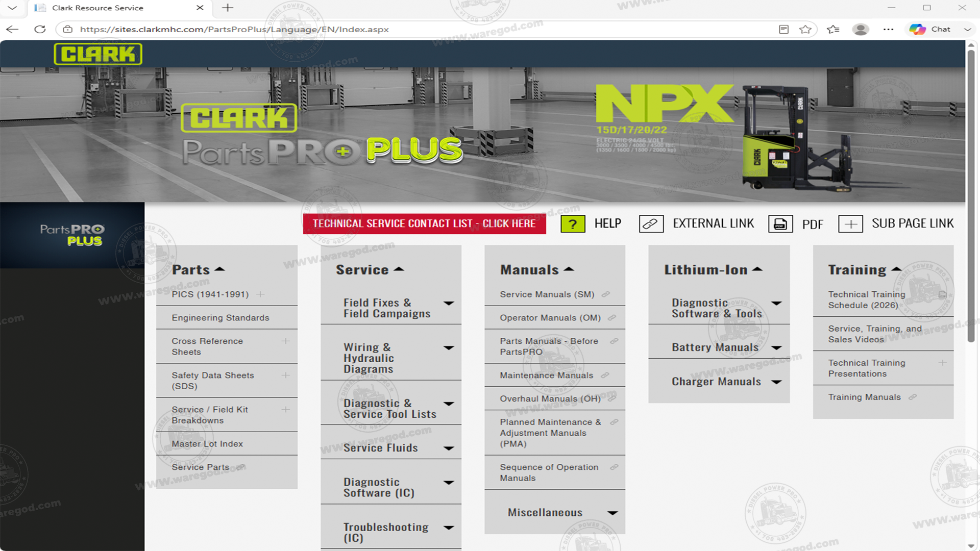This screenshot has height=551, width=980.
Task: Expand the Miscellaneous dropdown
Action: [x=612, y=513]
